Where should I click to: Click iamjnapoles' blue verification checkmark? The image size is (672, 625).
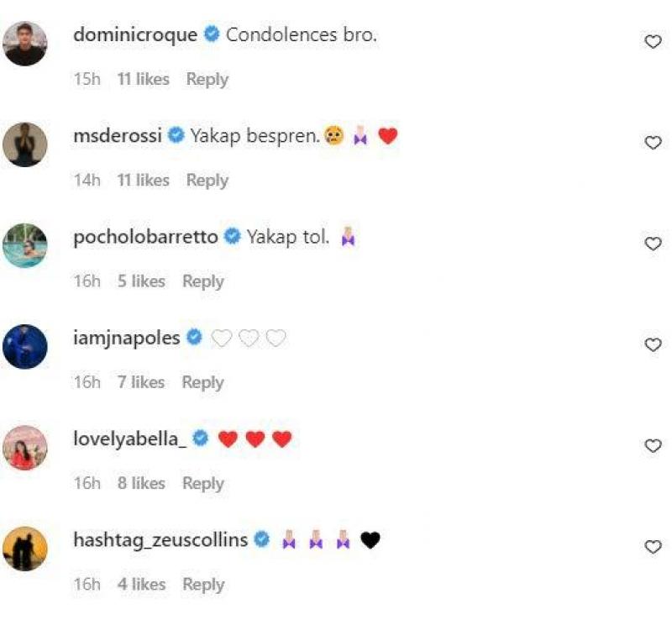(x=193, y=338)
